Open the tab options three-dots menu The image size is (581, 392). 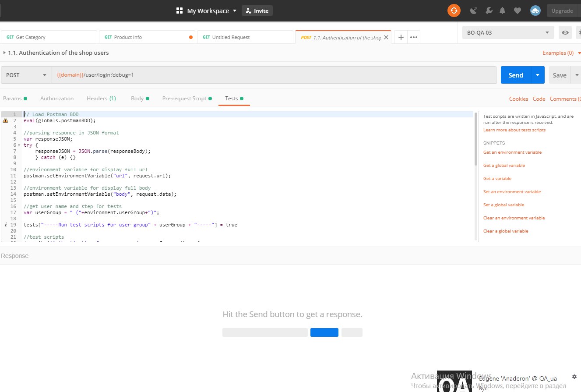tap(414, 37)
